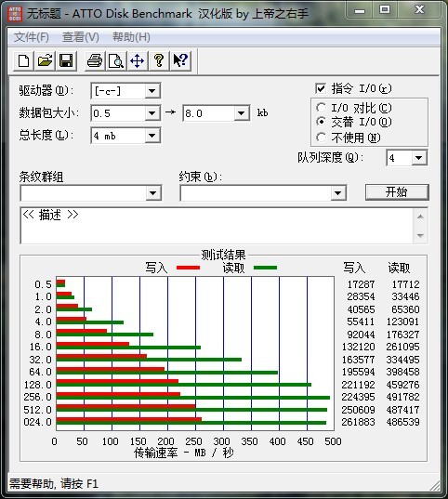Print the benchmark results
The height and width of the screenshot is (499, 448).
[95, 60]
